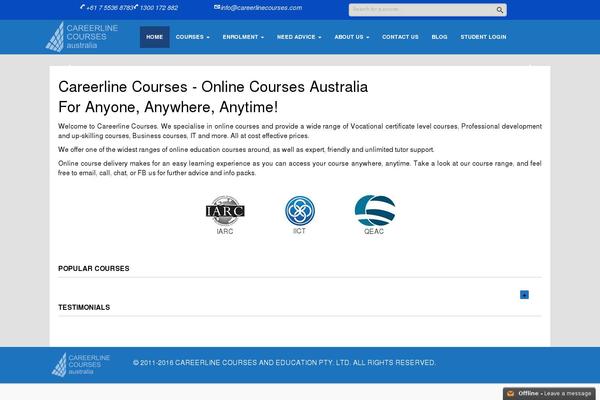Expand the Enrolment dropdown menu

pos(243,37)
